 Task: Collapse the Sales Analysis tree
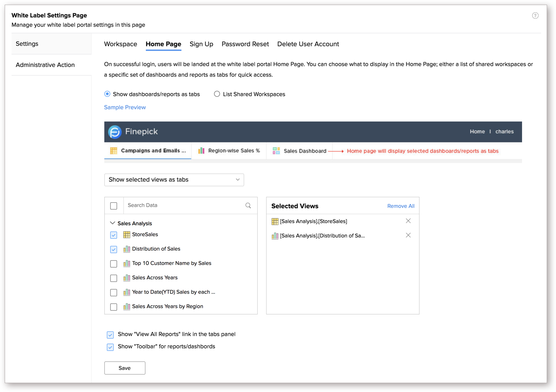point(112,223)
